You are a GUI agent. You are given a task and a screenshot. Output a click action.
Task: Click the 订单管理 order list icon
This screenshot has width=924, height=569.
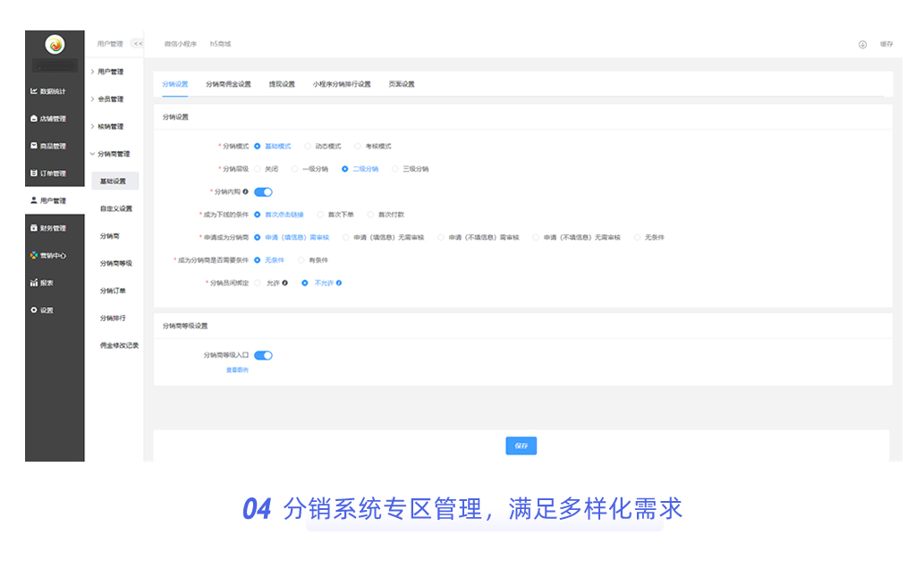click(34, 174)
